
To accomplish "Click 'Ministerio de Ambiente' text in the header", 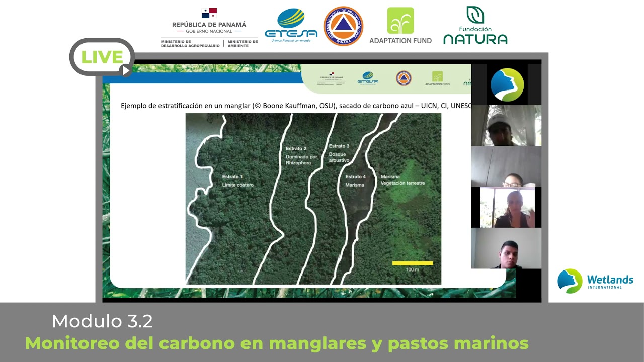I will click(x=243, y=44).
